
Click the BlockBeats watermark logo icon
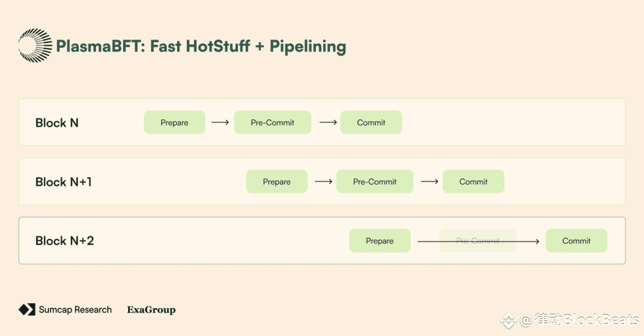tap(509, 320)
